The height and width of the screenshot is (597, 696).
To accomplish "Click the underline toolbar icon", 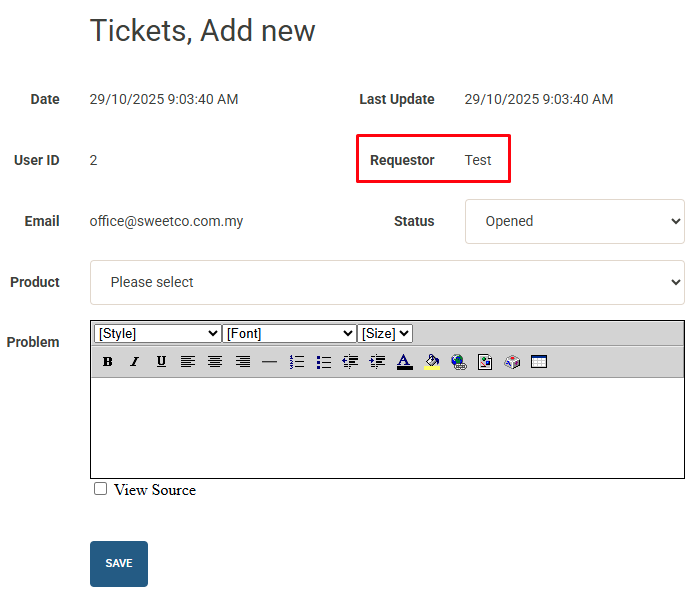I will click(x=161, y=362).
